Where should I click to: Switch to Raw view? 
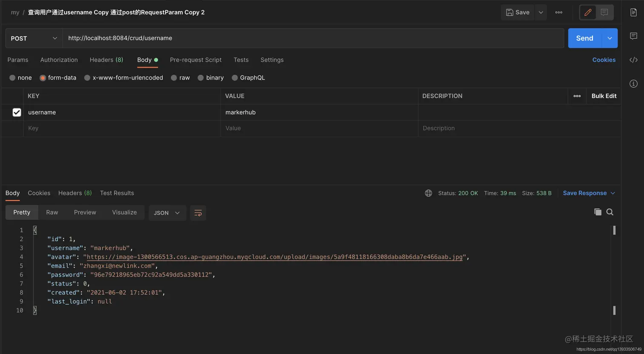pos(52,212)
